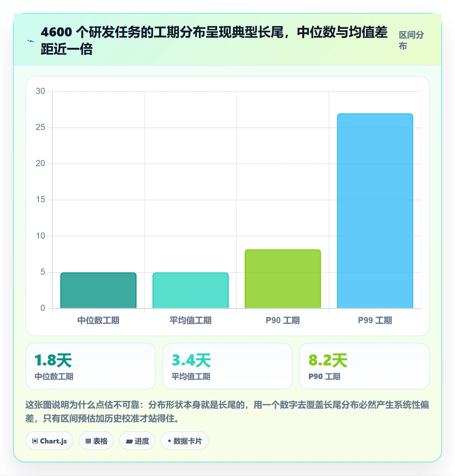Screen dimensions: 455x476
Task: Click y-axis tick value 20
Action: coord(40,164)
